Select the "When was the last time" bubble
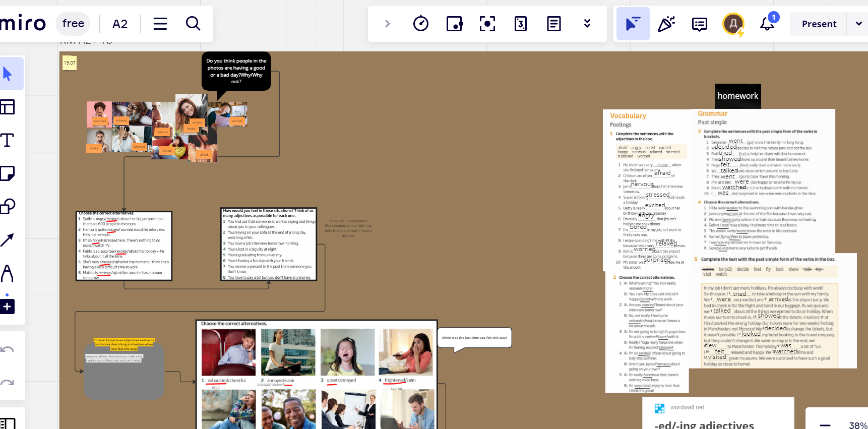This screenshot has width=868, height=429. (x=475, y=338)
